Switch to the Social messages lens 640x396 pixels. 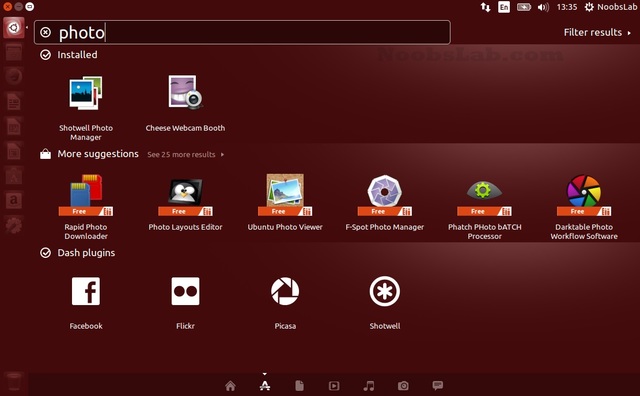coord(438,385)
